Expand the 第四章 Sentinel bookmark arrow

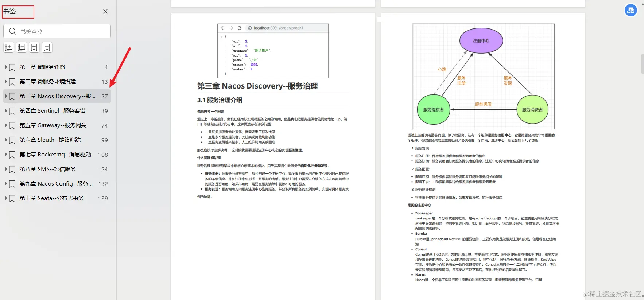pyautogui.click(x=6, y=110)
